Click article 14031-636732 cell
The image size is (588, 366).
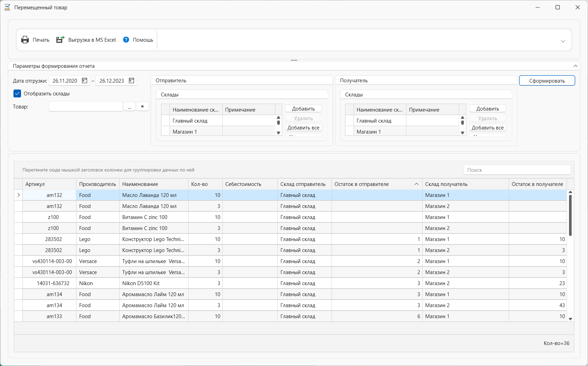click(x=49, y=283)
